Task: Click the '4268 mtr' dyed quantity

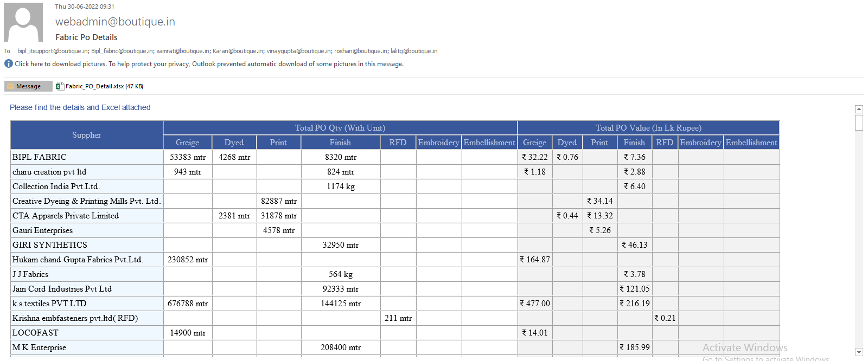Action: (x=234, y=157)
